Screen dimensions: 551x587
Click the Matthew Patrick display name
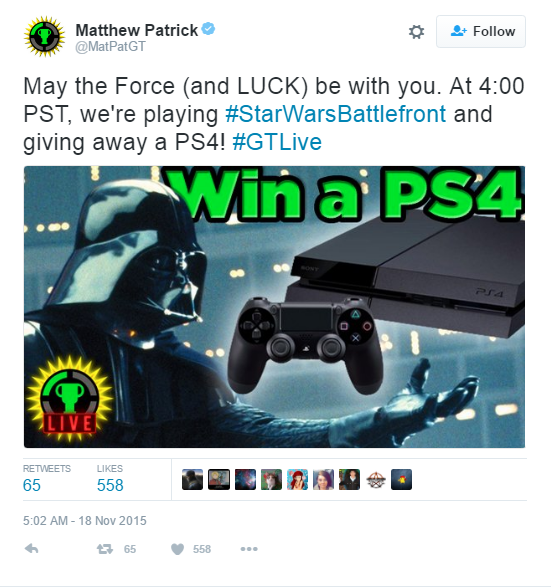click(x=137, y=30)
